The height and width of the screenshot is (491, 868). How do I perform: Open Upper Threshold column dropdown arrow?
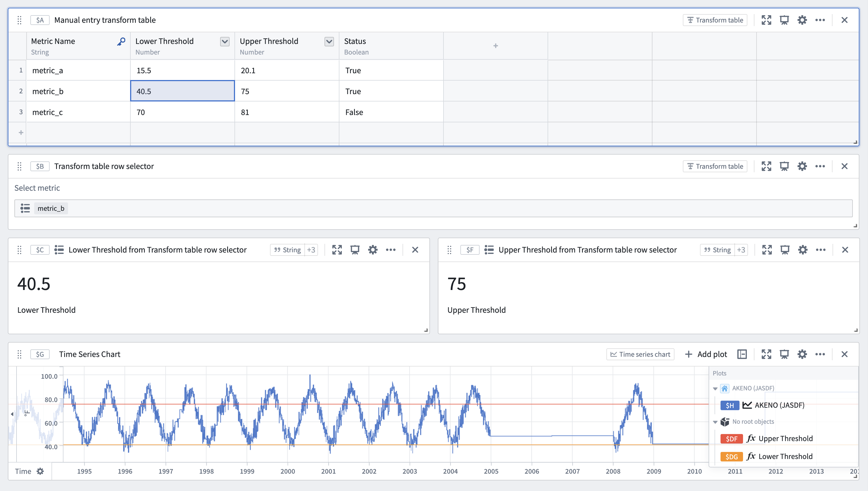pyautogui.click(x=329, y=42)
